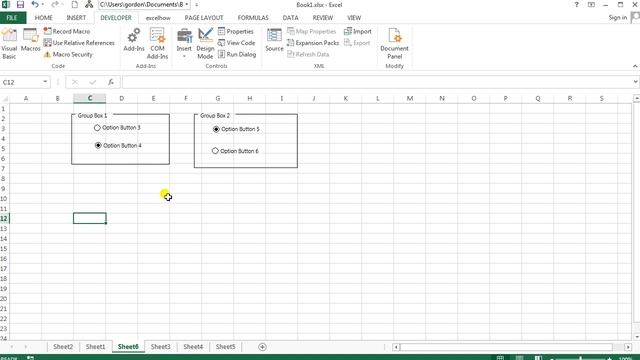Screen dimensions: 640x360
Task: Switch to Sheet3 tab
Action: [160, 347]
